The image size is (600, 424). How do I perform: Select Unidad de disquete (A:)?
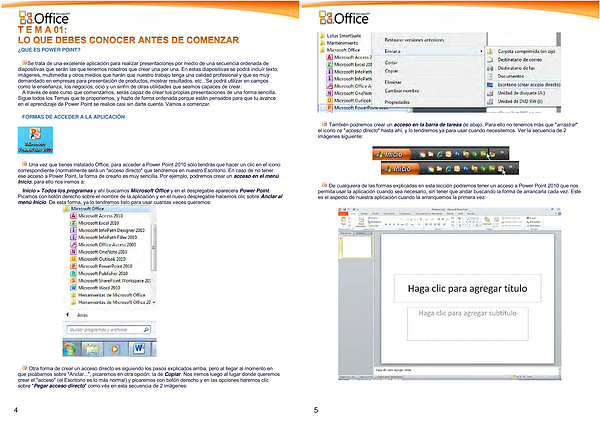coord(516,93)
